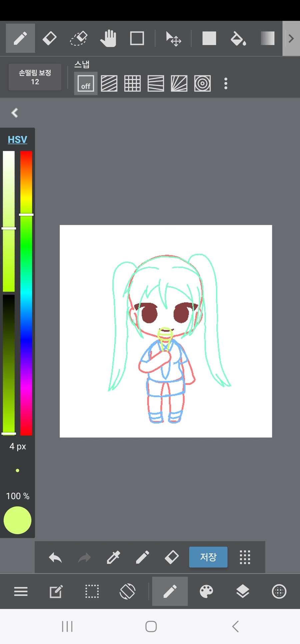Redo the stroke
The height and width of the screenshot is (644, 300).
click(84, 558)
